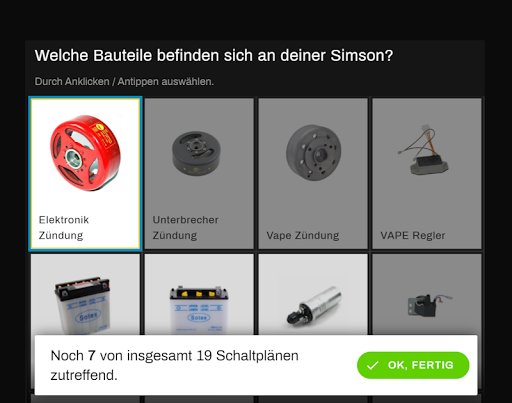Click the checkmark icon in green button
Screen dimensions: 512x403
[372, 365]
